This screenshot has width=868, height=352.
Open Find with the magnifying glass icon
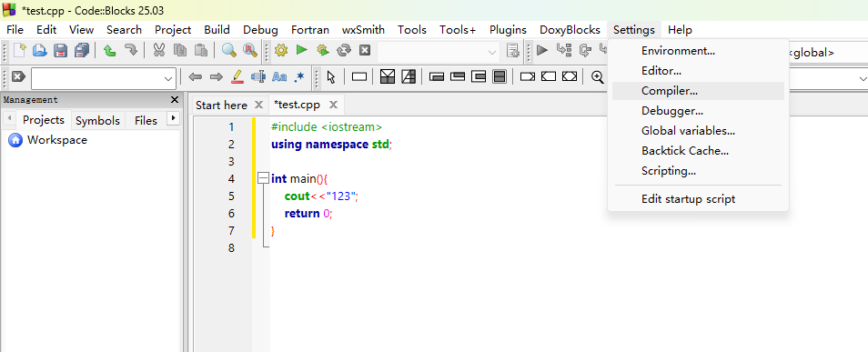[x=228, y=50]
